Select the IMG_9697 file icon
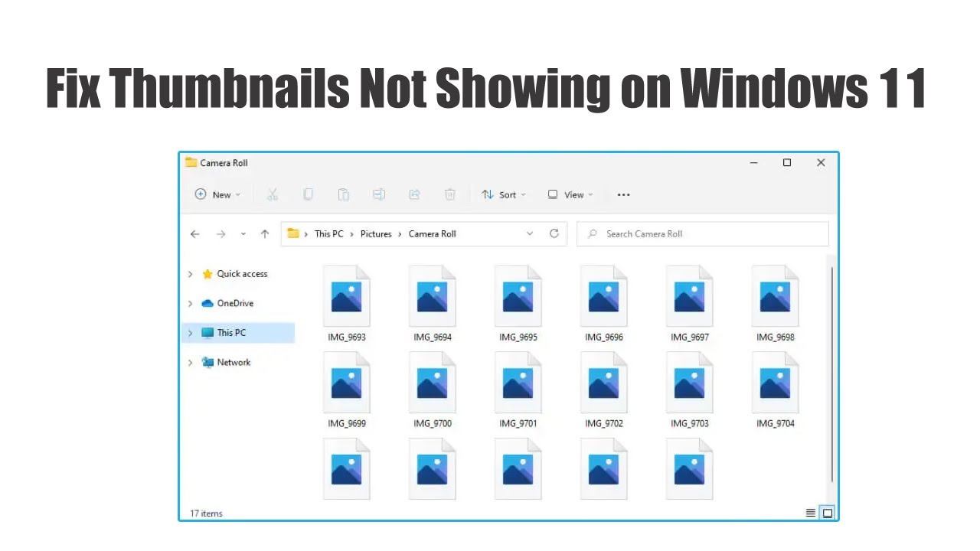Screen dimensions: 980x551 [x=690, y=296]
